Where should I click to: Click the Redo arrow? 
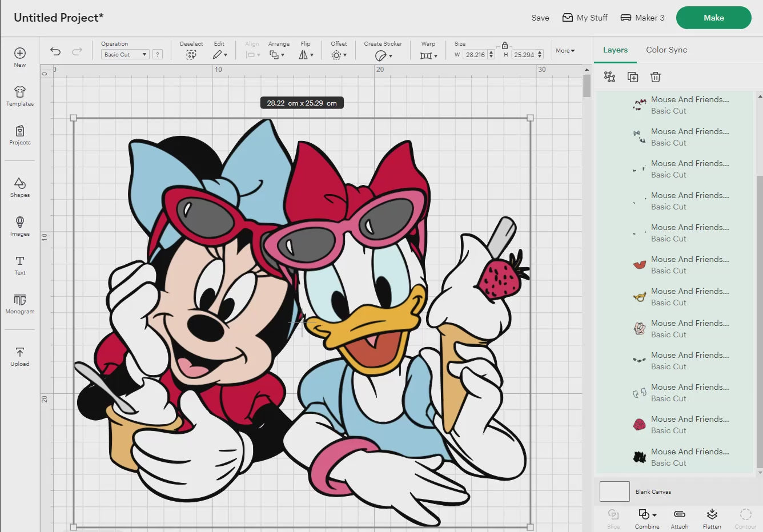77,51
